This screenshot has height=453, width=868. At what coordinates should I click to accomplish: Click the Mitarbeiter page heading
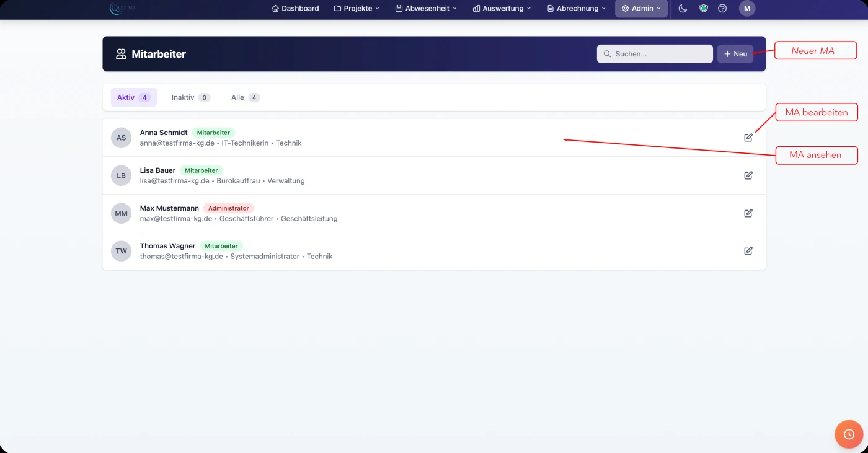pos(159,54)
